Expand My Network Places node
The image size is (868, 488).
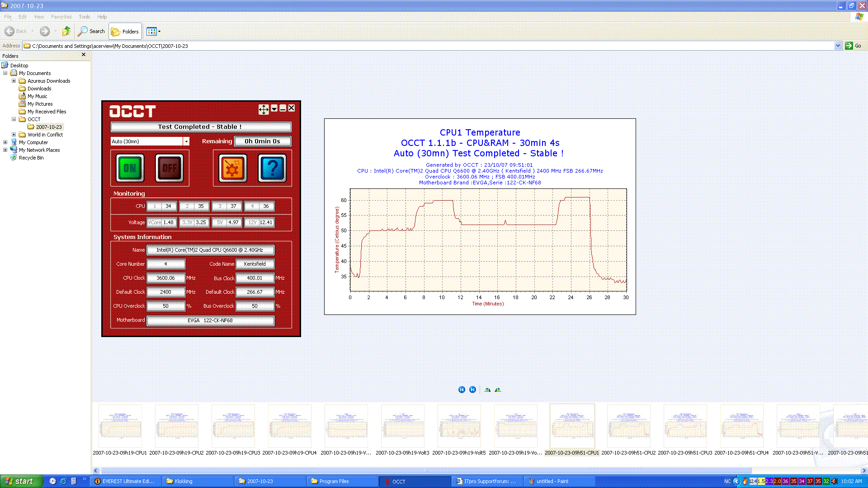coord(5,150)
